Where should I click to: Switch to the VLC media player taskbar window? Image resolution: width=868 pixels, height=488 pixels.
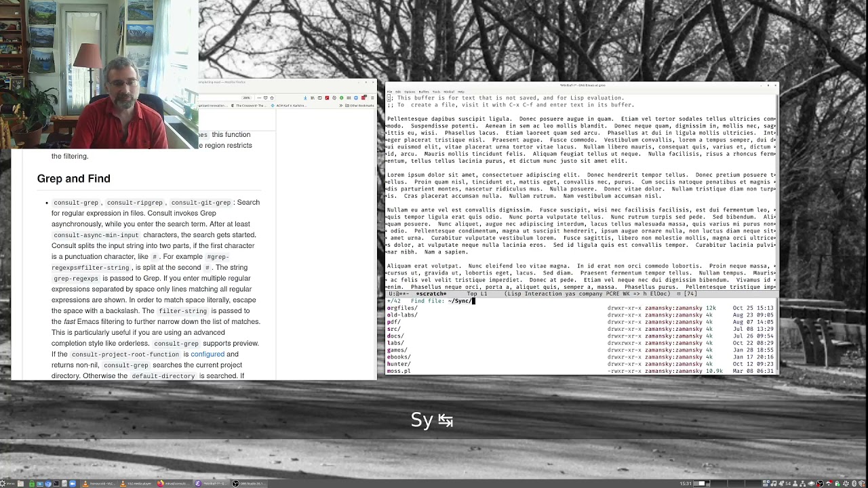pos(136,483)
